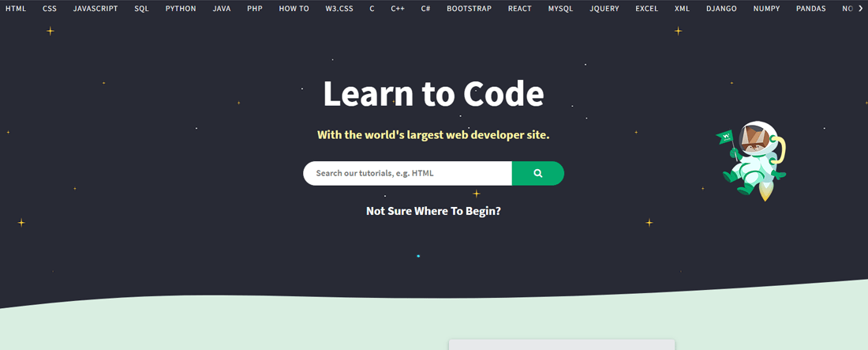Image resolution: width=868 pixels, height=350 pixels.
Task: Select NUMPY in the navigation bar
Action: [x=766, y=9]
